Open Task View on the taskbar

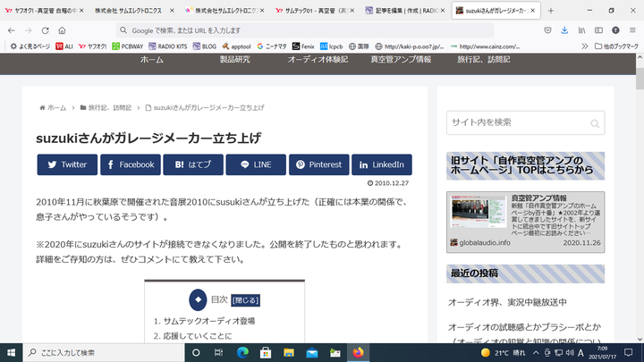point(218,352)
